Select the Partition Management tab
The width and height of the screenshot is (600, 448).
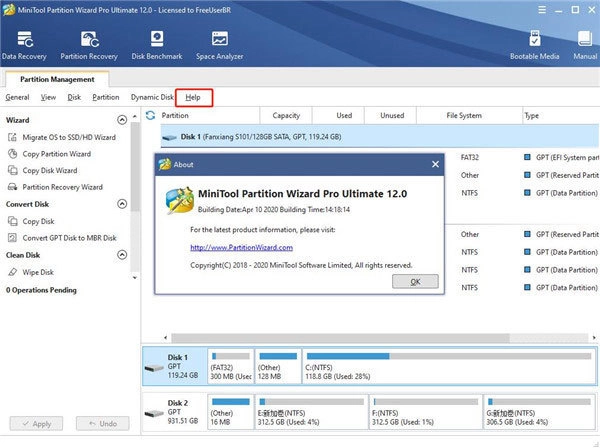(57, 79)
